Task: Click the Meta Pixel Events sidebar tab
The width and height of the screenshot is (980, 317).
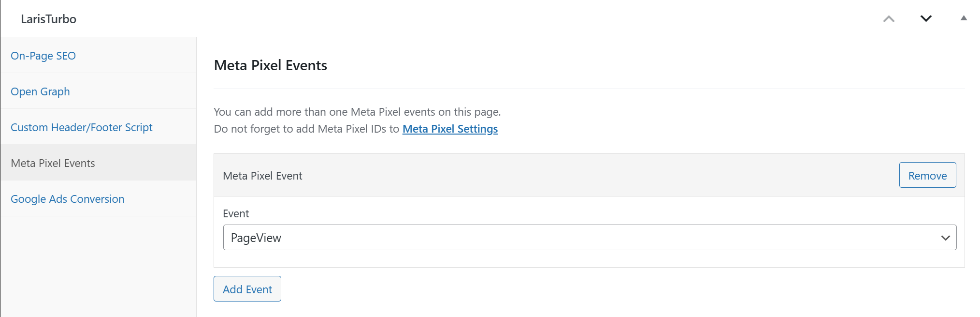Action: 53,163
